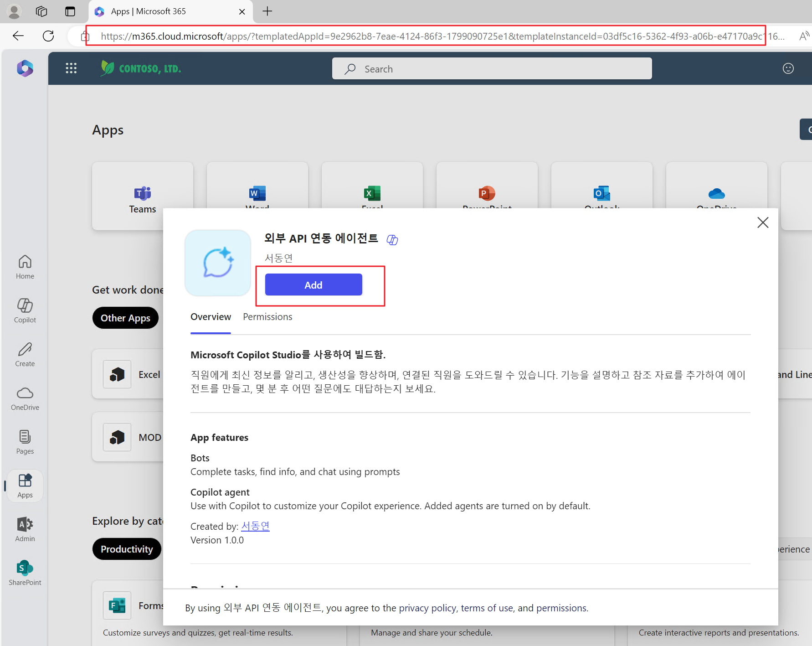Open Admin from the sidebar
This screenshot has width=812, height=646.
coord(25,530)
